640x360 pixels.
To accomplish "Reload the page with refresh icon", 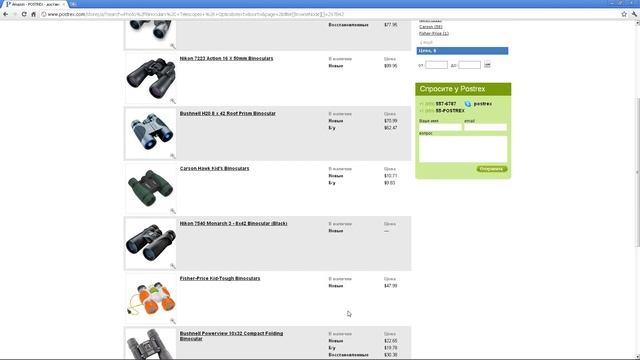I will [24, 14].
